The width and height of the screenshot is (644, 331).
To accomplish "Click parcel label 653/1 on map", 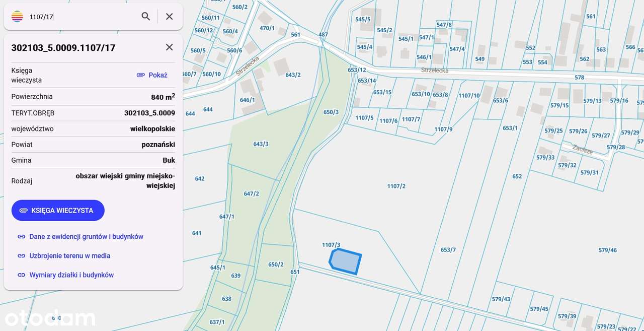I will [510, 128].
